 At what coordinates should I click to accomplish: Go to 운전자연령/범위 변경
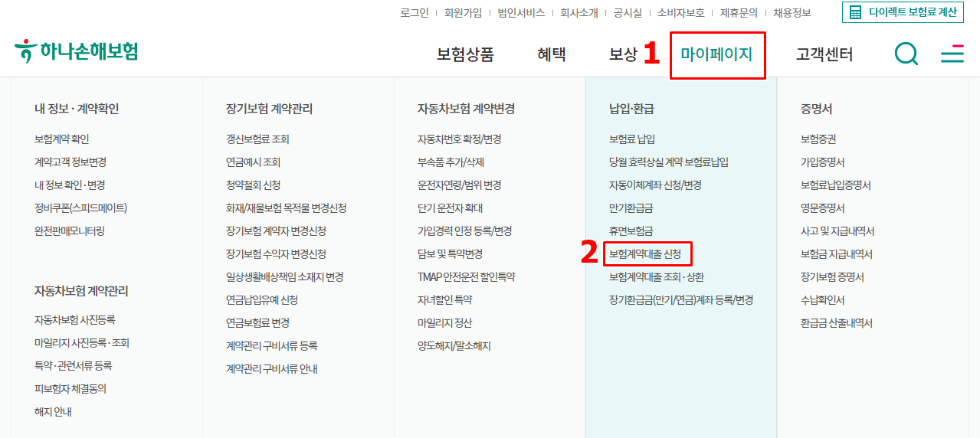[460, 185]
